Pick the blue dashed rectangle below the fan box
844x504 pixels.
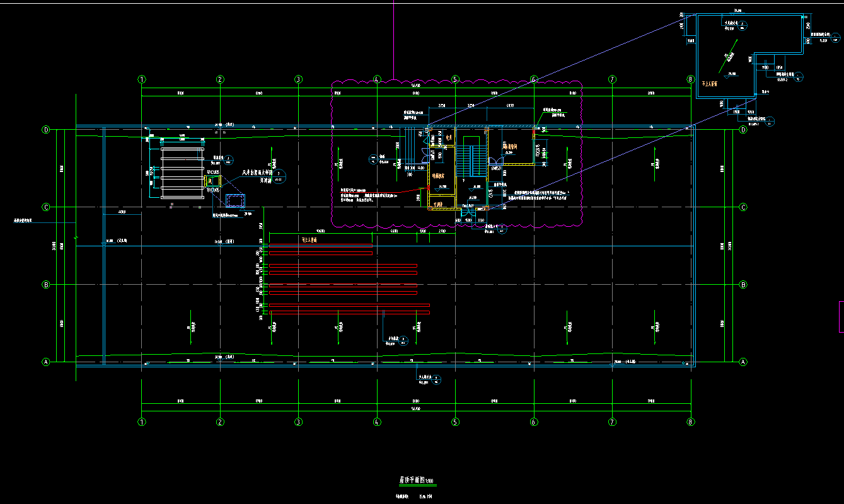point(236,200)
